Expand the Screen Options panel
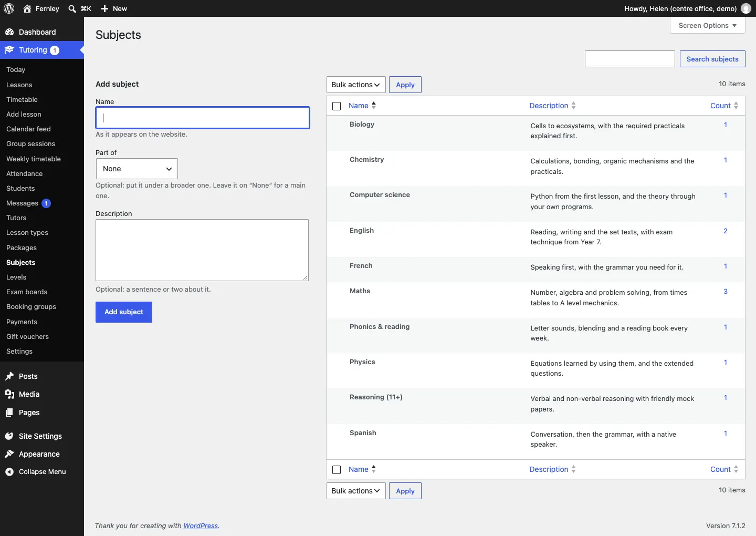The width and height of the screenshot is (756, 536). tap(708, 25)
